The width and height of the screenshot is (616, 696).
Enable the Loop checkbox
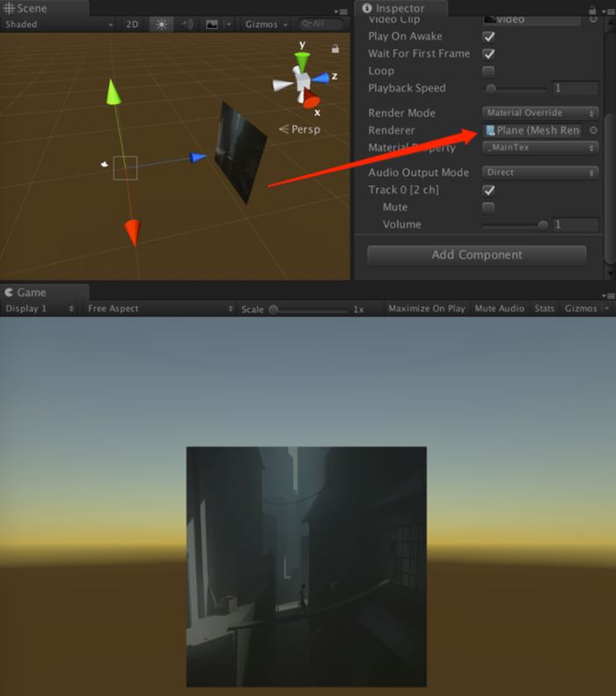(x=489, y=71)
